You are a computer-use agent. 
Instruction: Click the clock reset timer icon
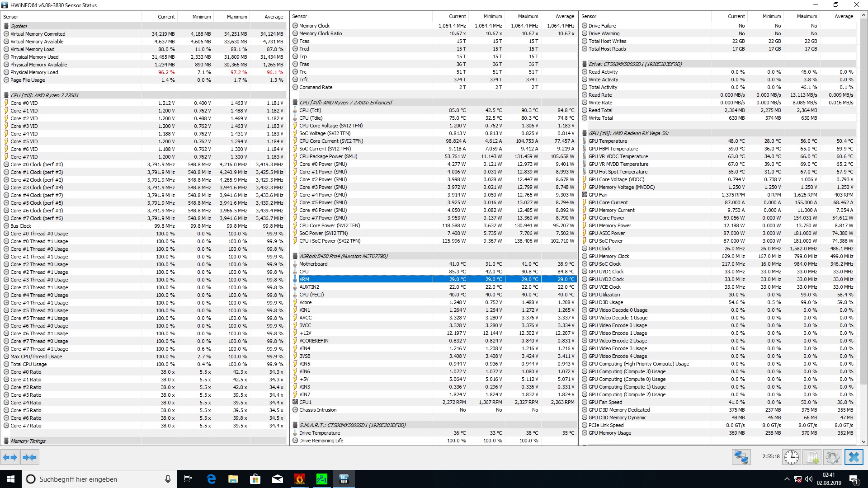coord(792,457)
